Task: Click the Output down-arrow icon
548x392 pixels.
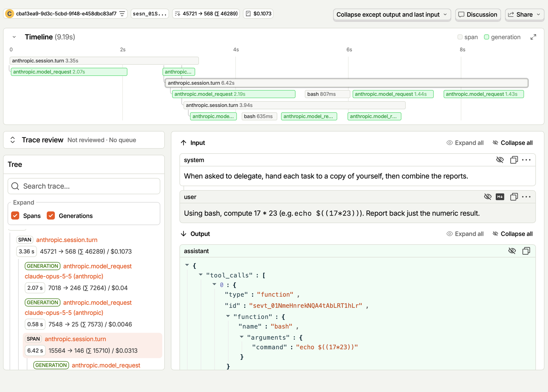Action: (184, 234)
